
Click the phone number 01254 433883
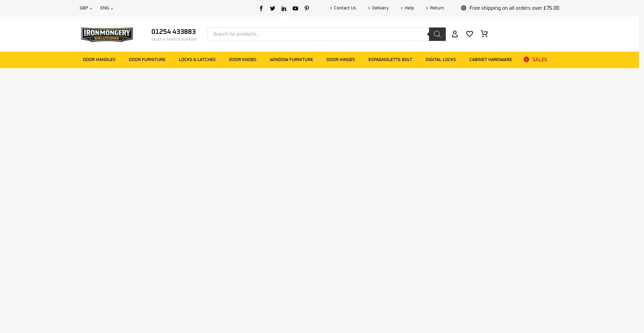coord(173,32)
